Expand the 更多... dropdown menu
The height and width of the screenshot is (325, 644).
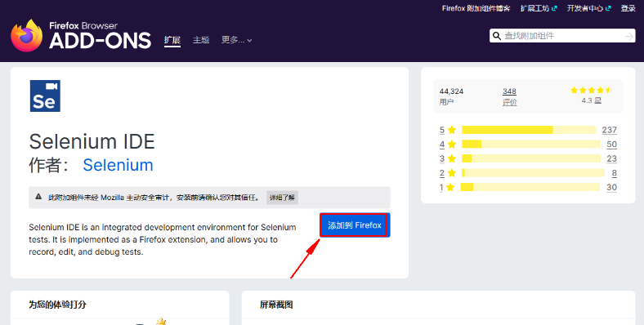(x=236, y=40)
